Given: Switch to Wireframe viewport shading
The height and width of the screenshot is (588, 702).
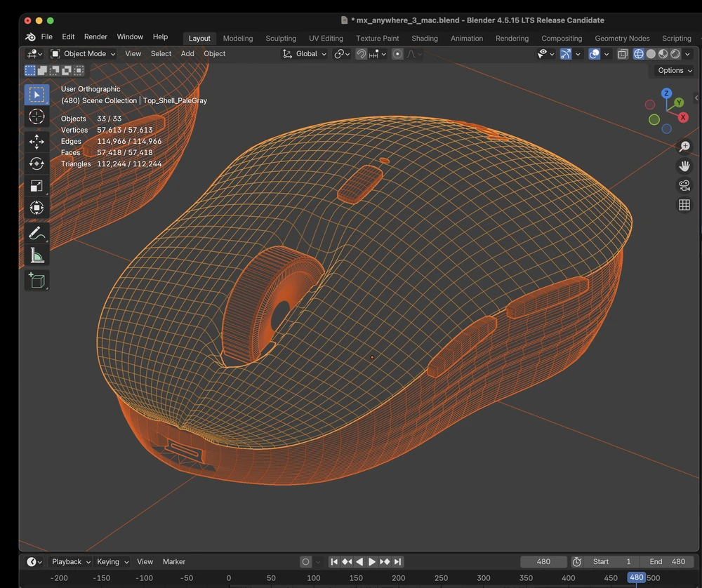Looking at the screenshot, I should 639,54.
